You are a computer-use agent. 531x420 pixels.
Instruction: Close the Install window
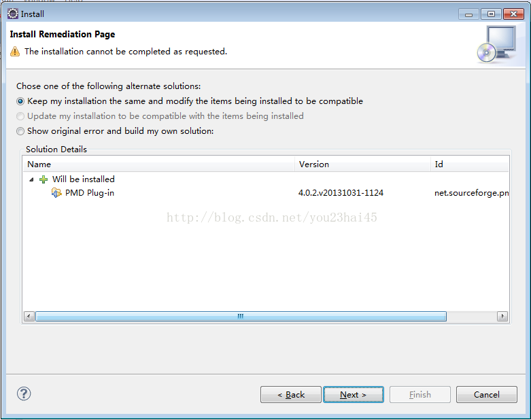[514, 14]
